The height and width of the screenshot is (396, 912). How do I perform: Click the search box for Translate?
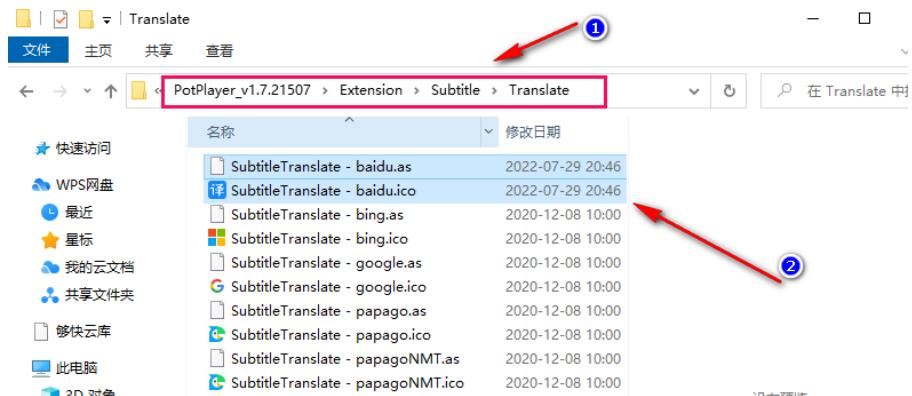(x=836, y=91)
